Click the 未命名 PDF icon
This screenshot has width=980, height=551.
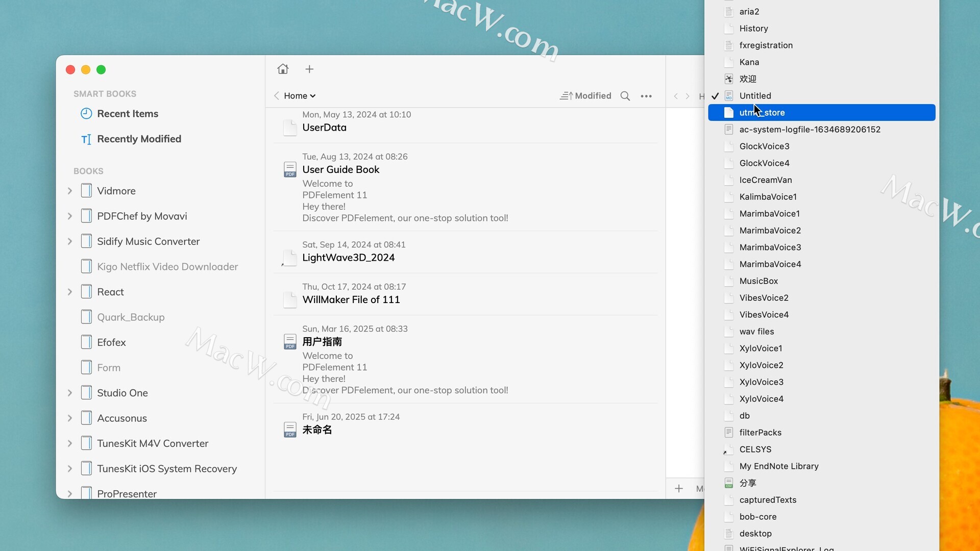pos(290,430)
